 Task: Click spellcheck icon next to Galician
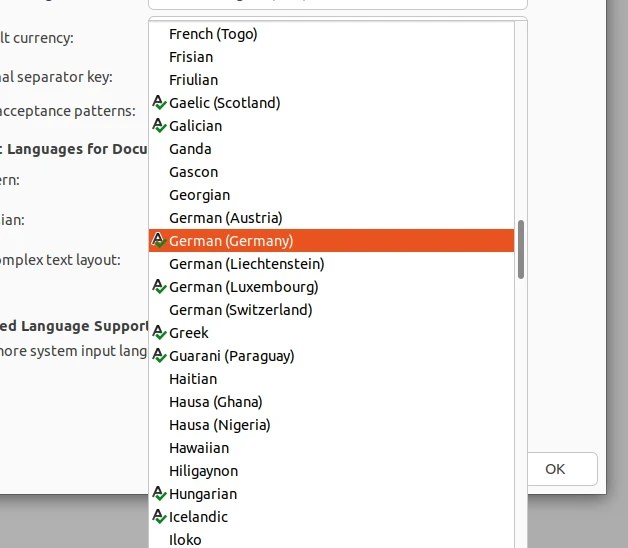click(x=159, y=126)
